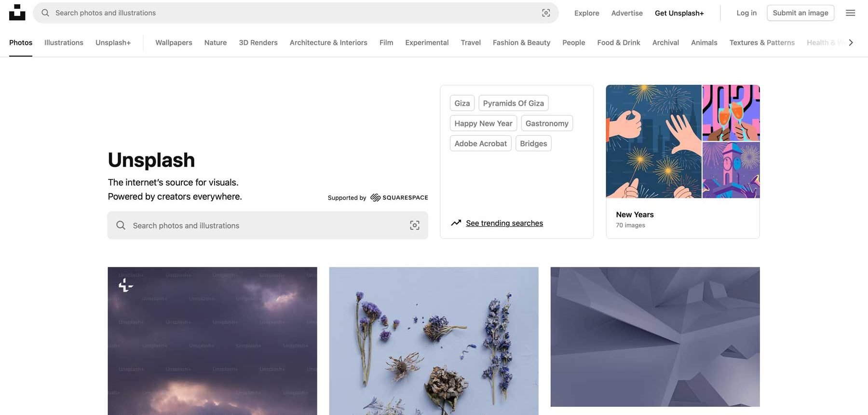Click the magnifier icon in top search bar
The width and height of the screenshot is (868, 415).
(x=45, y=13)
